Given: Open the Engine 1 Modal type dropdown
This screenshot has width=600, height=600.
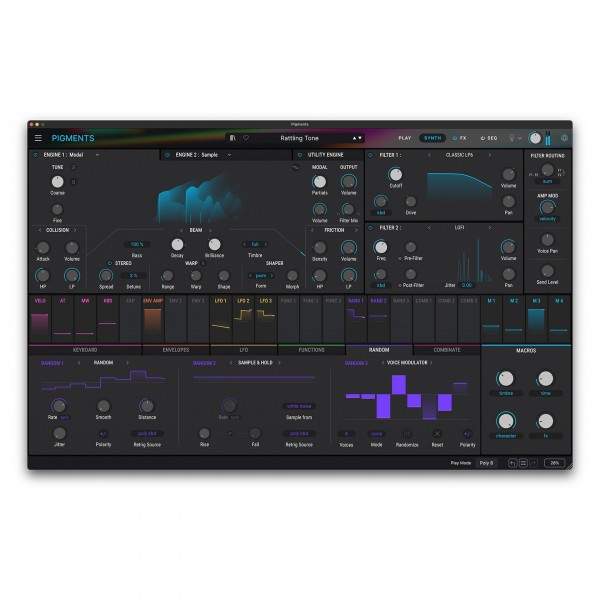Looking at the screenshot, I should [98, 155].
